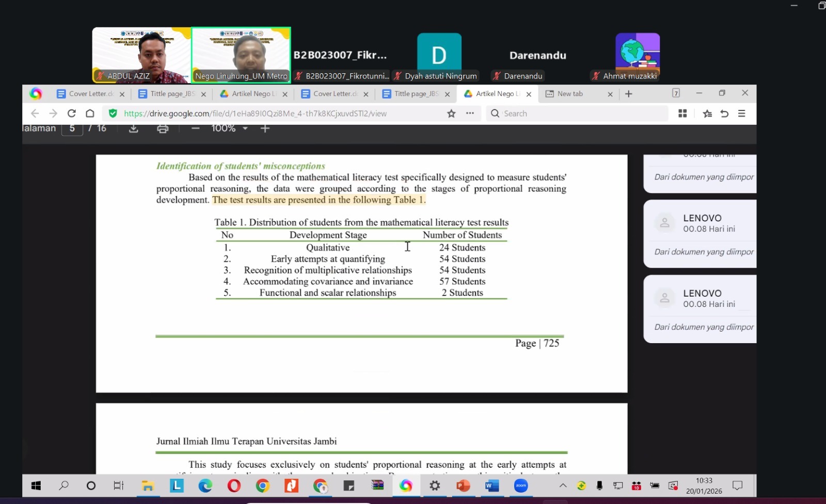Expand the three-dot address bar options

(x=470, y=113)
